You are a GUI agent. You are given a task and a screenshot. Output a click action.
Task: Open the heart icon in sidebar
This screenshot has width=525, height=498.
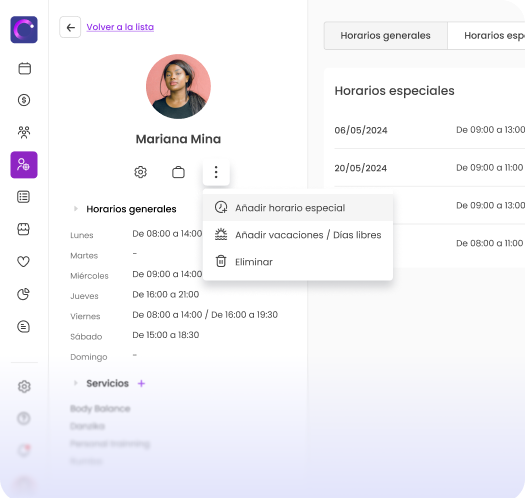tap(23, 262)
